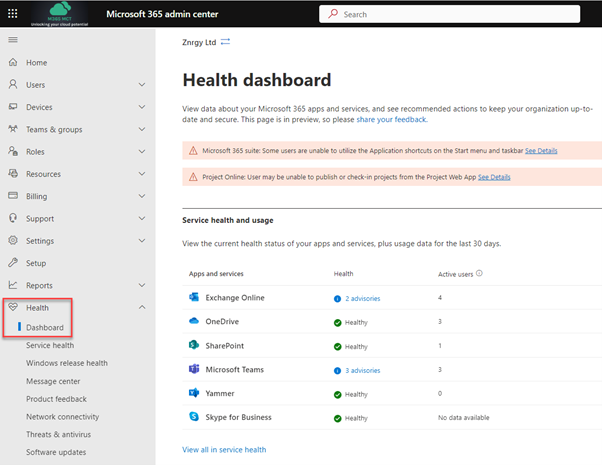Click the Apps and services column header
Viewport: 602px width, 465px height.
click(216, 274)
